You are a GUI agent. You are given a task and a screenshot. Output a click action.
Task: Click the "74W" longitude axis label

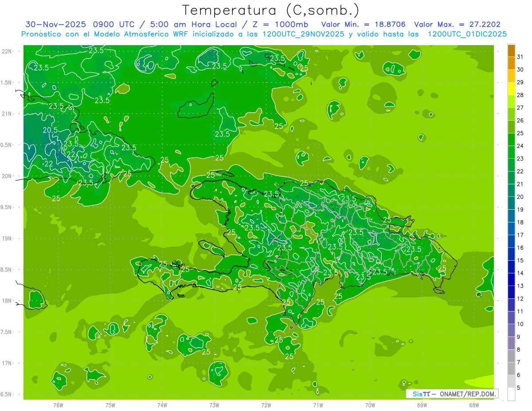point(162,405)
